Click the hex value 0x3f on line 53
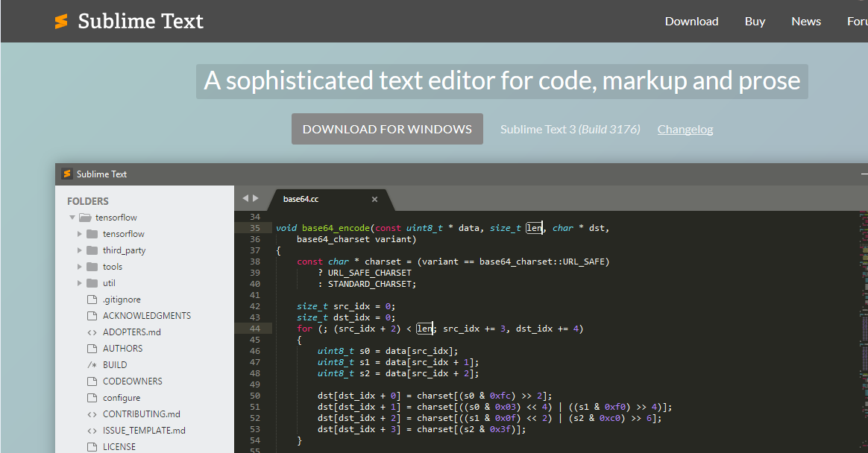Viewport: 868px width, 453px height. [500, 429]
